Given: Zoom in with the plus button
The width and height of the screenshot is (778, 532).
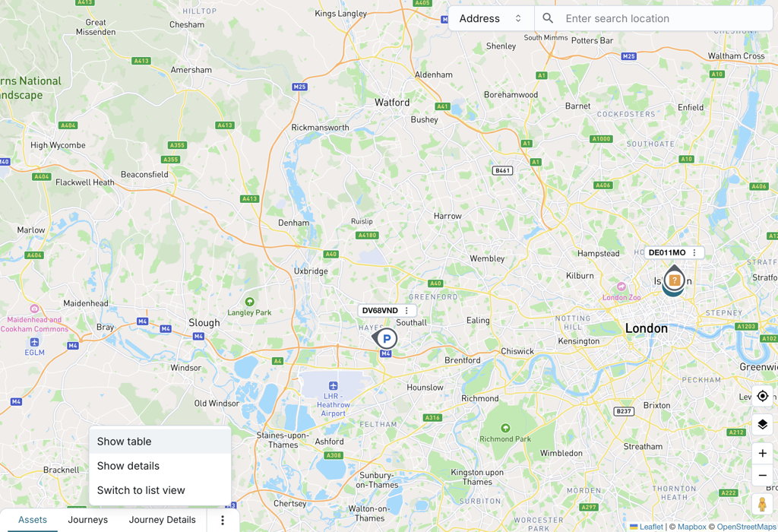Looking at the screenshot, I should click(763, 453).
